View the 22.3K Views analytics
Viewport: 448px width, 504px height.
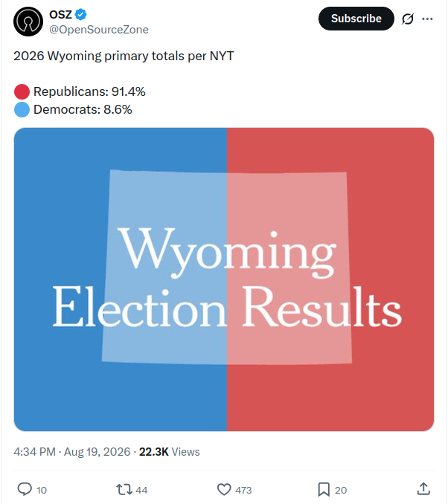coord(169,452)
